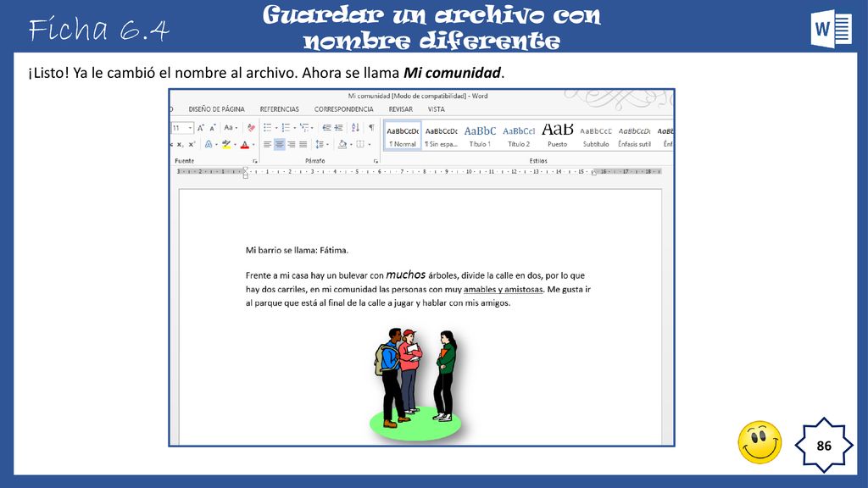Open the Párrafo dialog launcher
Viewport: 868px width, 488px height.
(376, 161)
